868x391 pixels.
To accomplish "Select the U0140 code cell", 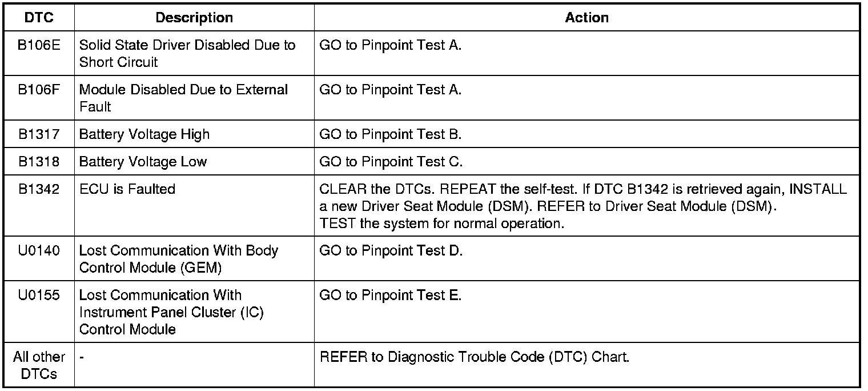I will click(x=39, y=250).
